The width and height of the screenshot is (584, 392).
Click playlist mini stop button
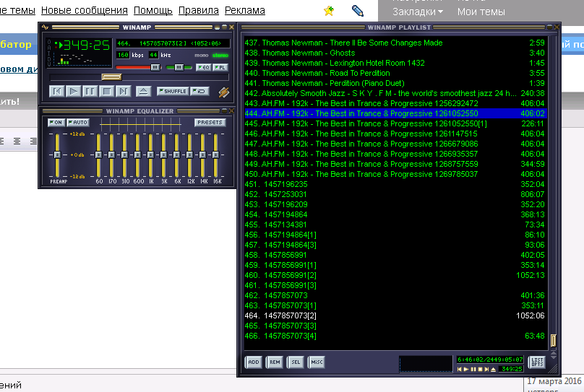[x=480, y=370]
